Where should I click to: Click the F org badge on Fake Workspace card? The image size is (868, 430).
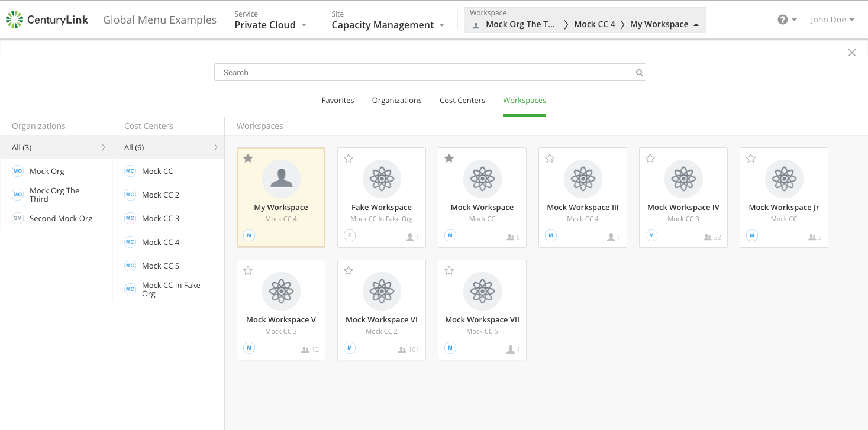pyautogui.click(x=350, y=235)
